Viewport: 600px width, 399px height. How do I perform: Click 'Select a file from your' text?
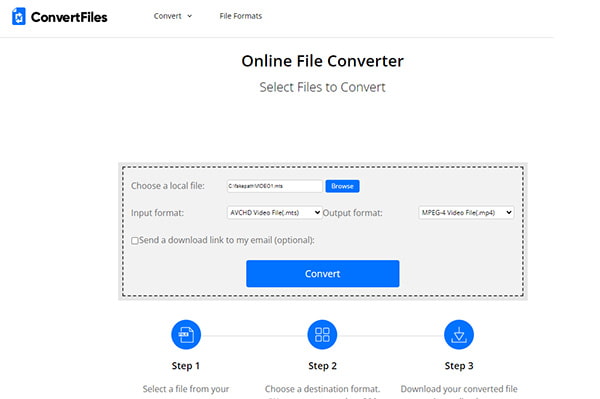(186, 389)
